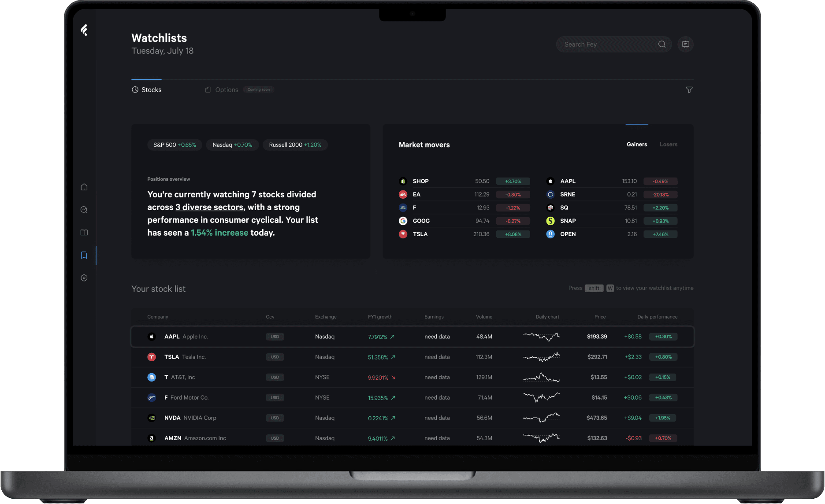Select the bookmark watchlist sidebar icon
Screen dimensions: 825x504
(x=84, y=255)
